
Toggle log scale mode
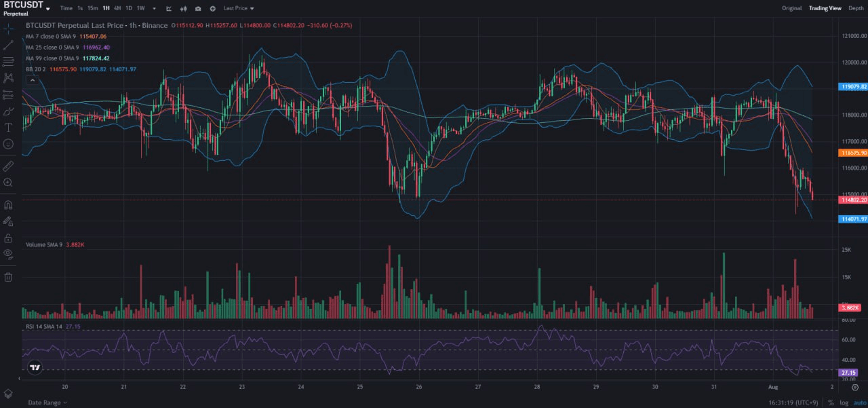844,403
